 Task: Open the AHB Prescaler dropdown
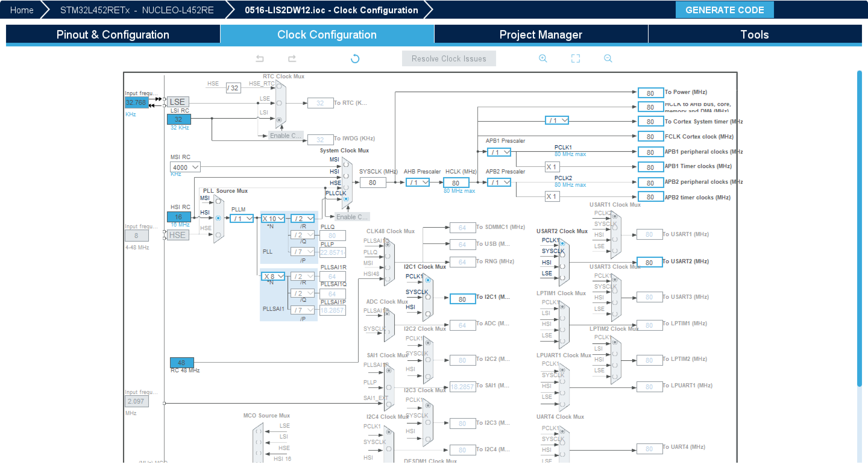tap(417, 183)
